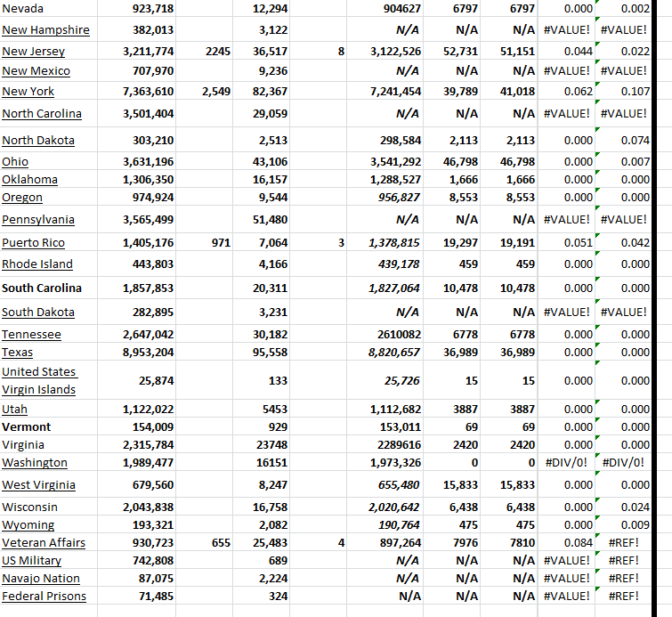Select cell with value 8,953,204
Image resolution: width=672 pixels, height=617 pixels.
click(137, 353)
